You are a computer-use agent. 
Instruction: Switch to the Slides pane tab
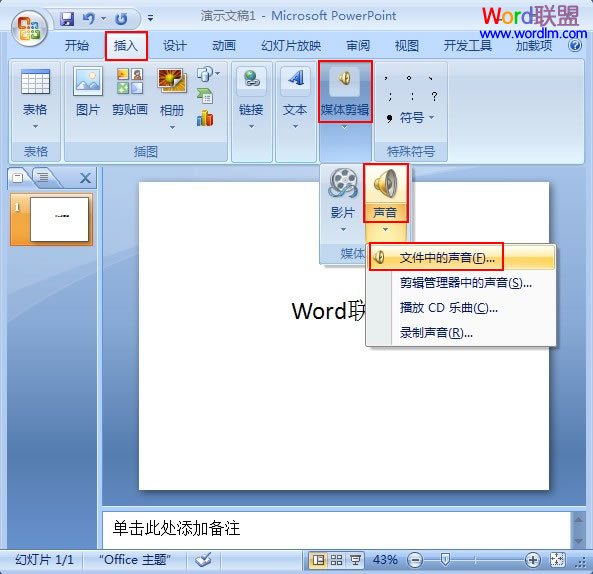pyautogui.click(x=18, y=177)
